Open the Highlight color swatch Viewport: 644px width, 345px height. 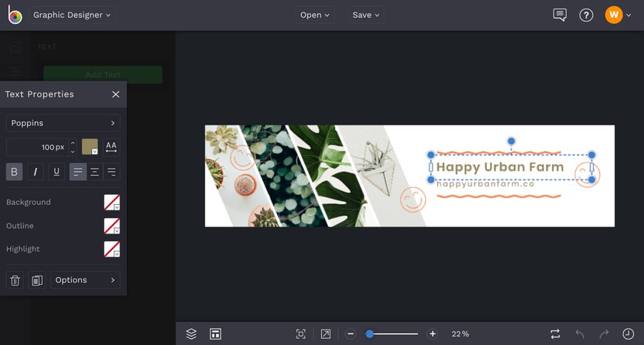[x=111, y=249]
